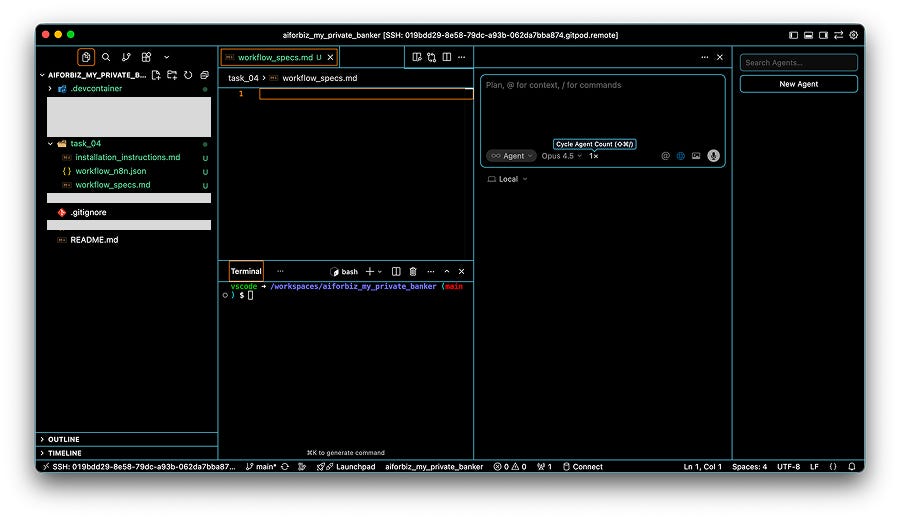Open the SSH remote connection menu
Screen dimensions: 900x519
[x=139, y=467]
